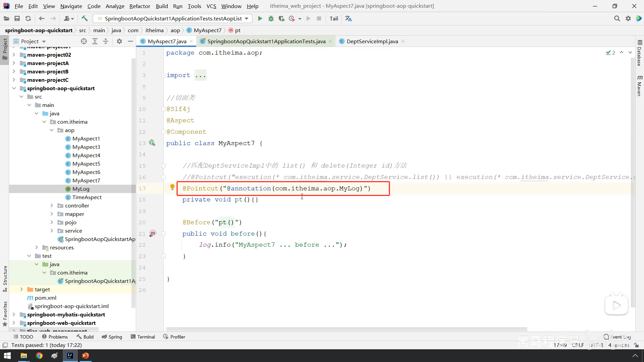Expand the folded import statements

click(x=163, y=75)
